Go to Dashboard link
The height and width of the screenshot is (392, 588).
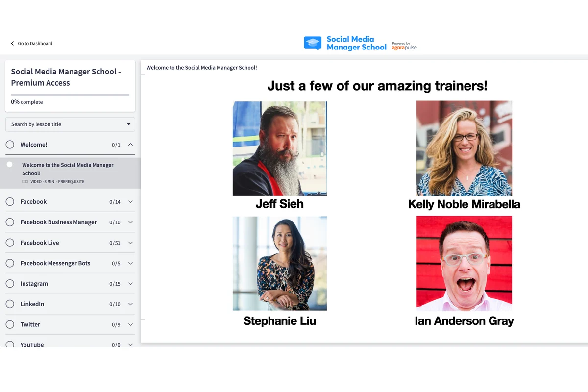click(x=35, y=44)
